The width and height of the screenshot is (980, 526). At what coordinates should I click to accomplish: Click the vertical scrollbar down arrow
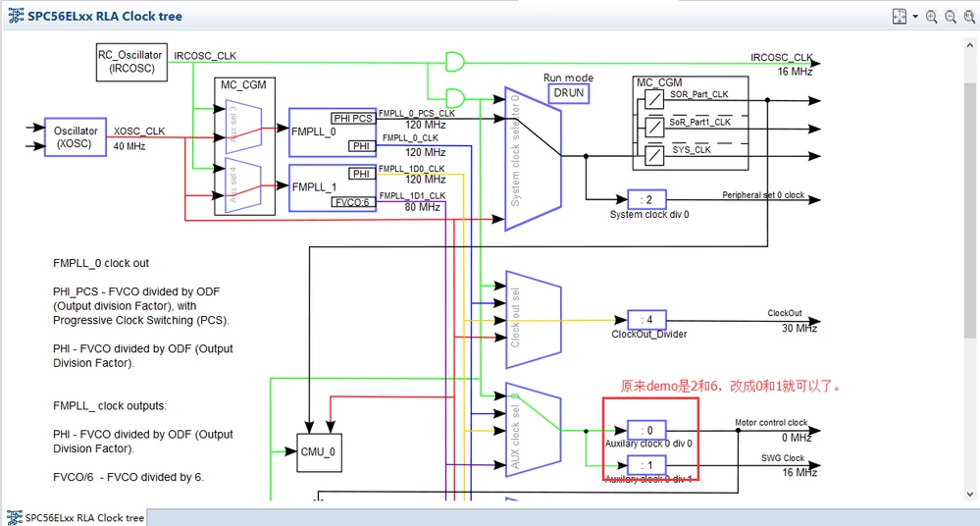[x=970, y=494]
